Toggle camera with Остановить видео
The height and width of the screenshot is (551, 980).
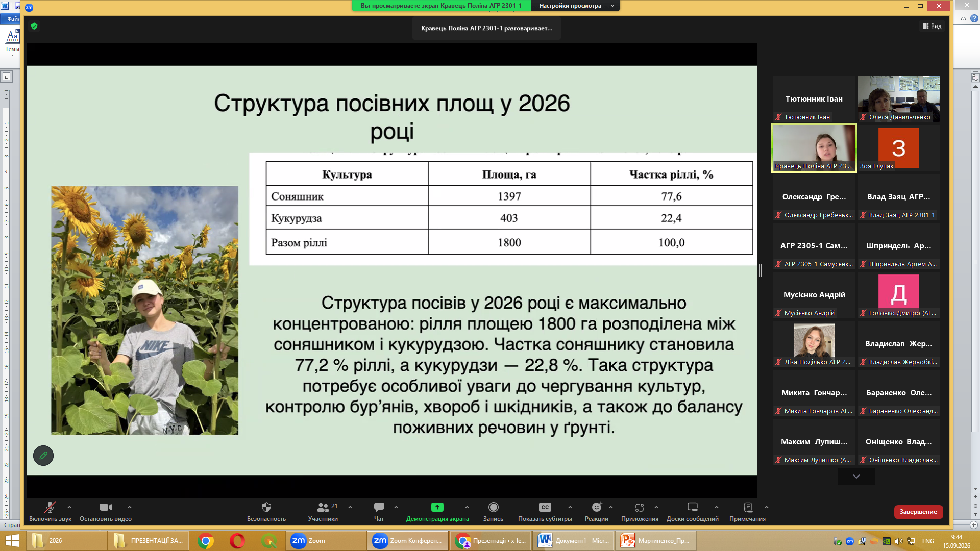click(106, 511)
